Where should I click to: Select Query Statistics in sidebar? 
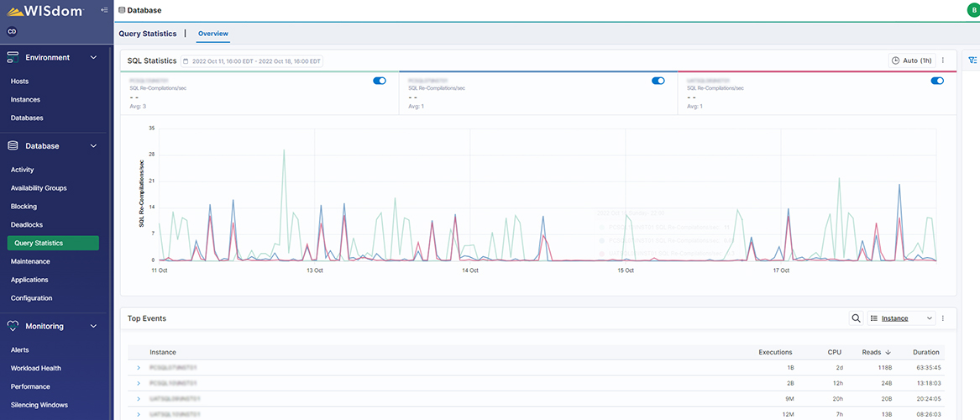click(x=53, y=243)
